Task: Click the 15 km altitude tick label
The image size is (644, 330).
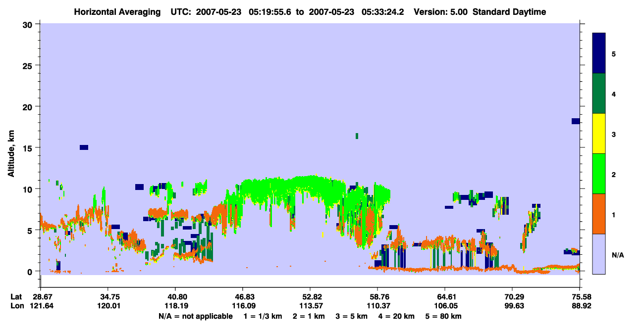Action: (28, 148)
